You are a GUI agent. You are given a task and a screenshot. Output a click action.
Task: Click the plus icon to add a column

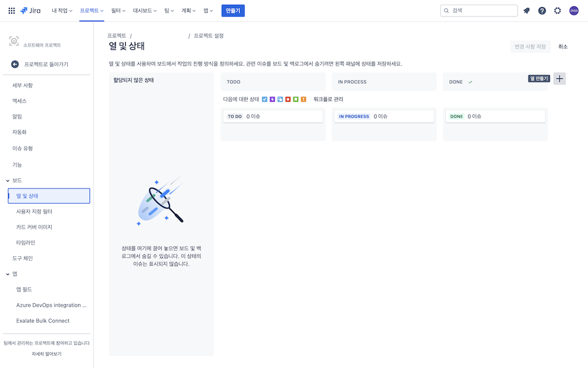(x=560, y=79)
